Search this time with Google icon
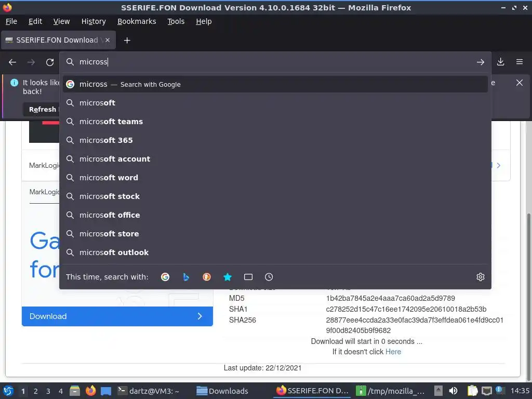Image resolution: width=532 pixels, height=399 pixels. point(165,277)
